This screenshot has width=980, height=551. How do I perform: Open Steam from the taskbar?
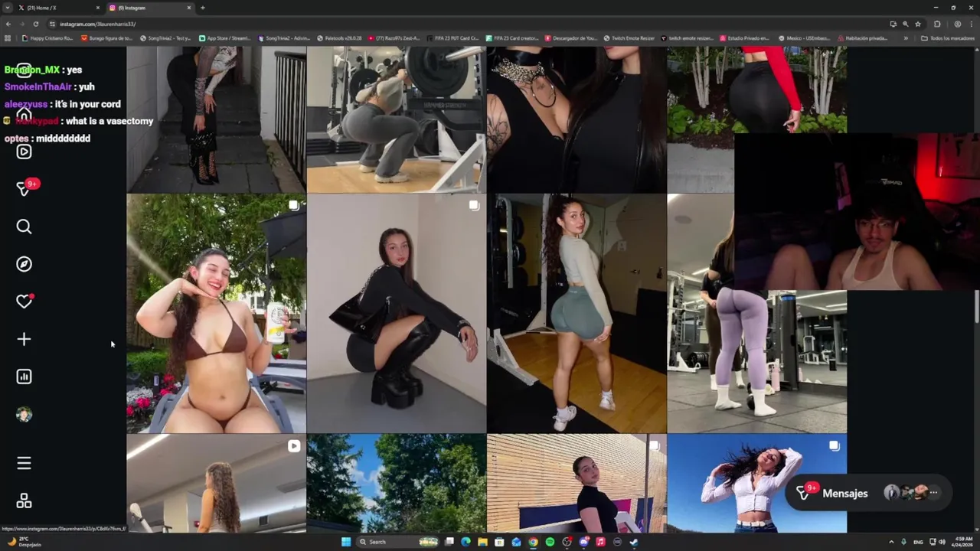coord(634,542)
